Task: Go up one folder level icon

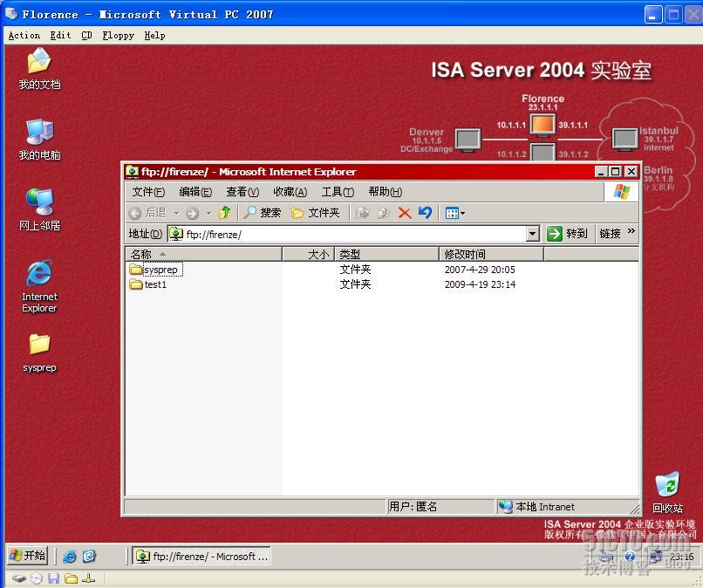Action: 225,213
